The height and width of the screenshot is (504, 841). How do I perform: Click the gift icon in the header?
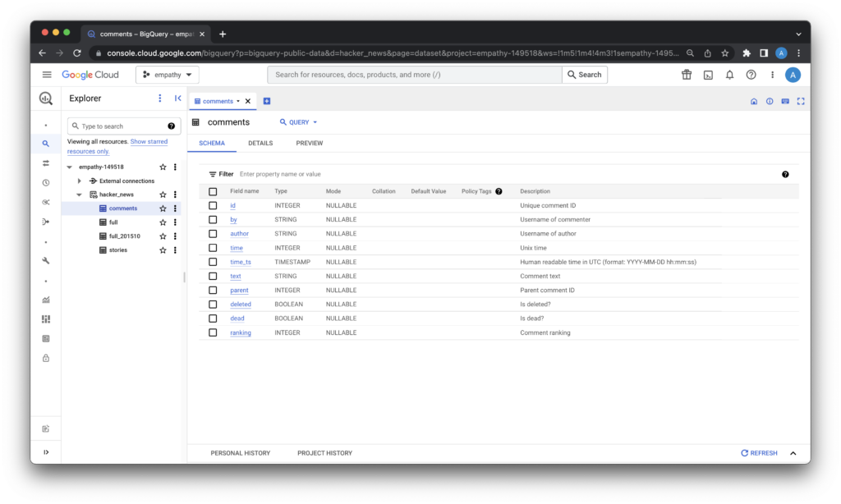point(687,75)
